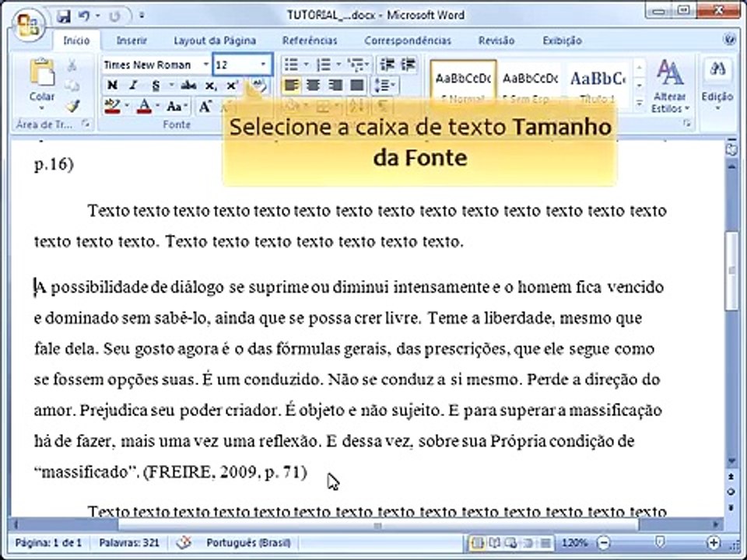Switch to the Layout da Página tab

(x=215, y=40)
